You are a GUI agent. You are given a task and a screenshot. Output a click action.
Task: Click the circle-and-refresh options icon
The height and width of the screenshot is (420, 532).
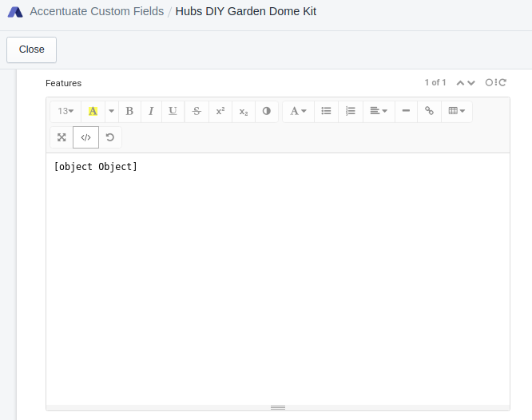(496, 82)
